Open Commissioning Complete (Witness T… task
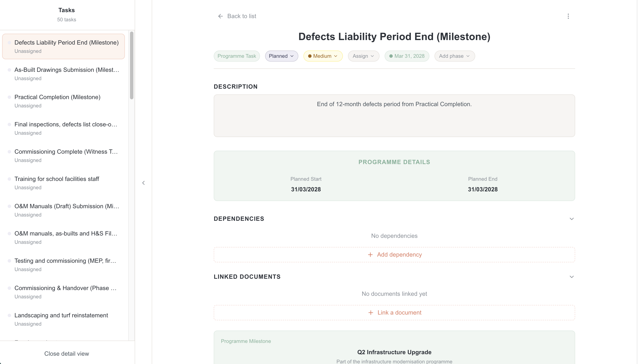 pyautogui.click(x=64, y=156)
